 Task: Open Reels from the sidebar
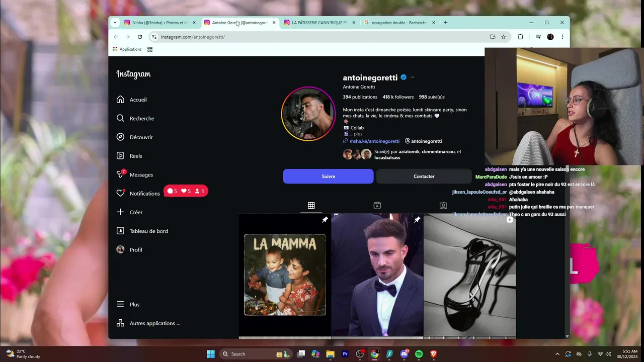pyautogui.click(x=129, y=156)
